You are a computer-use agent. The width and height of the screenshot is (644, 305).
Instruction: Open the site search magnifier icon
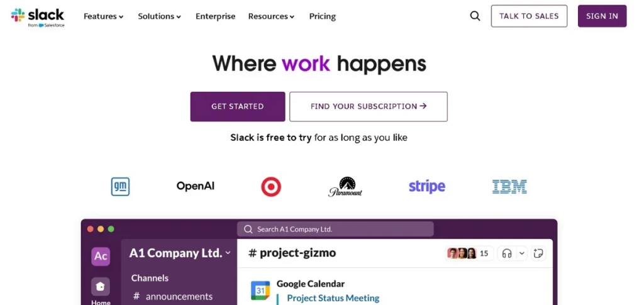475,16
